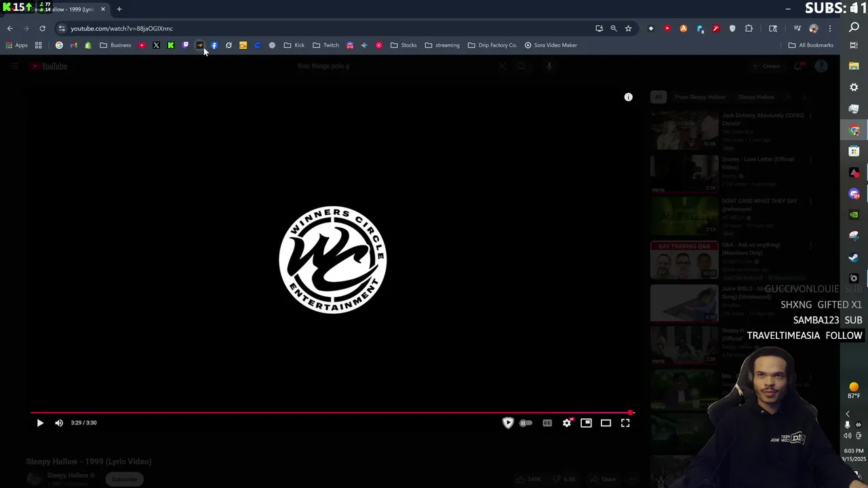Open DAY TRADING Q&A video thumbnail
Viewport: 868px width, 488px height.
click(684, 260)
